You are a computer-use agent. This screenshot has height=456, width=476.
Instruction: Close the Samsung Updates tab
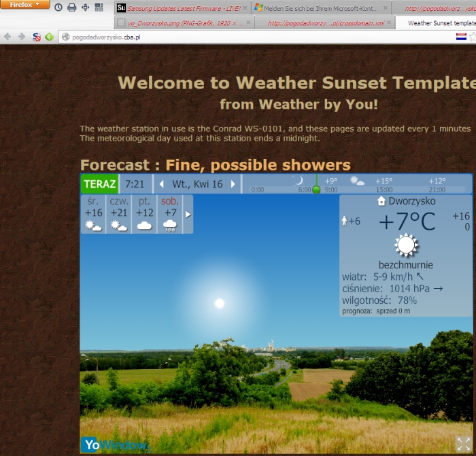(x=245, y=8)
